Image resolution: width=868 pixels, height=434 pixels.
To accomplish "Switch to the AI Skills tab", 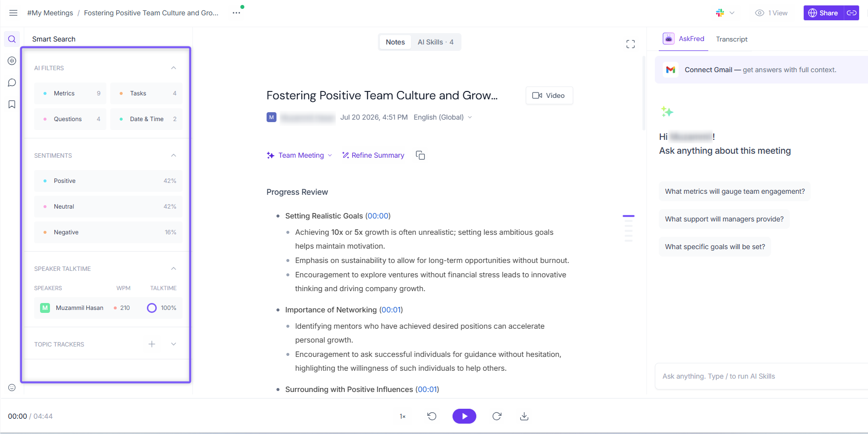I will [435, 42].
